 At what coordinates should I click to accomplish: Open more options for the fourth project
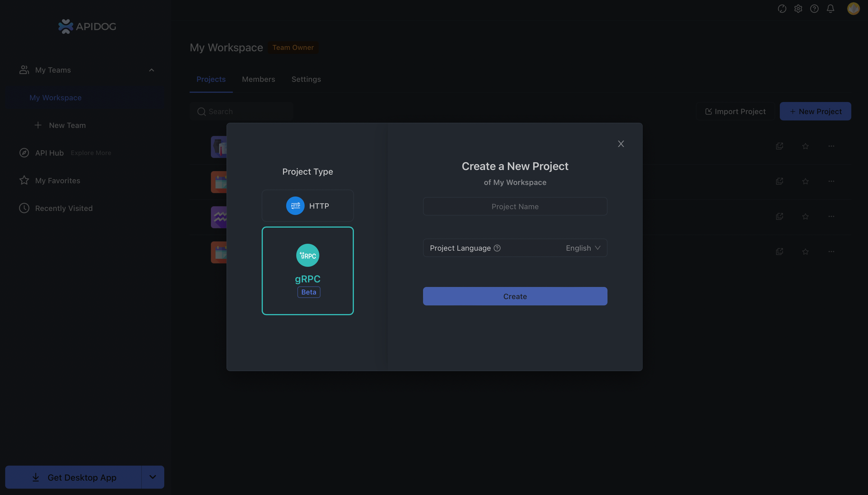click(x=831, y=252)
